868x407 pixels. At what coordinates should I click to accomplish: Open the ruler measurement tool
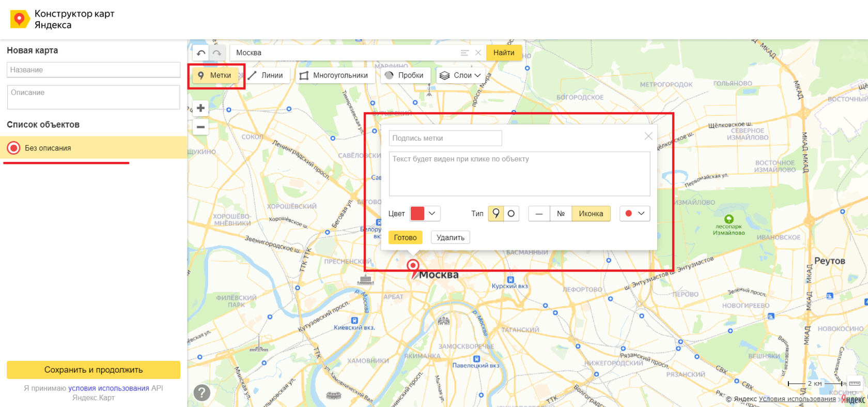[855, 383]
